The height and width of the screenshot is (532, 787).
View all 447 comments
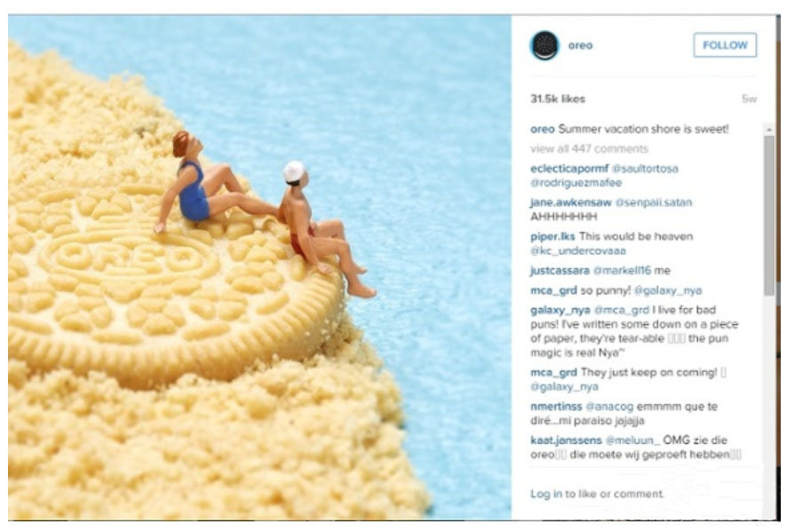pos(589,149)
